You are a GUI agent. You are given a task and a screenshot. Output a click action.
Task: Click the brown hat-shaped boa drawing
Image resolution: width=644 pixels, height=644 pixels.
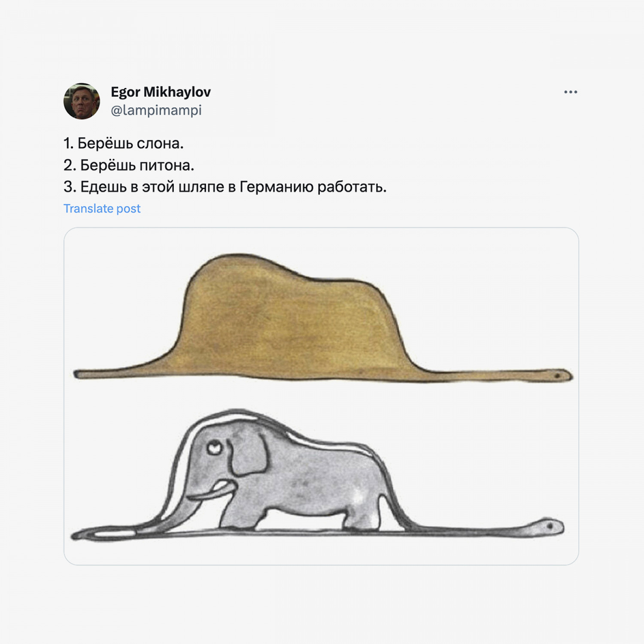point(283,326)
